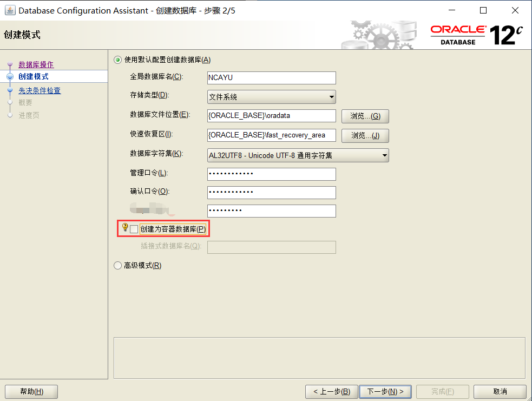Click 帮助(H) button
The width and height of the screenshot is (532, 401).
31,391
